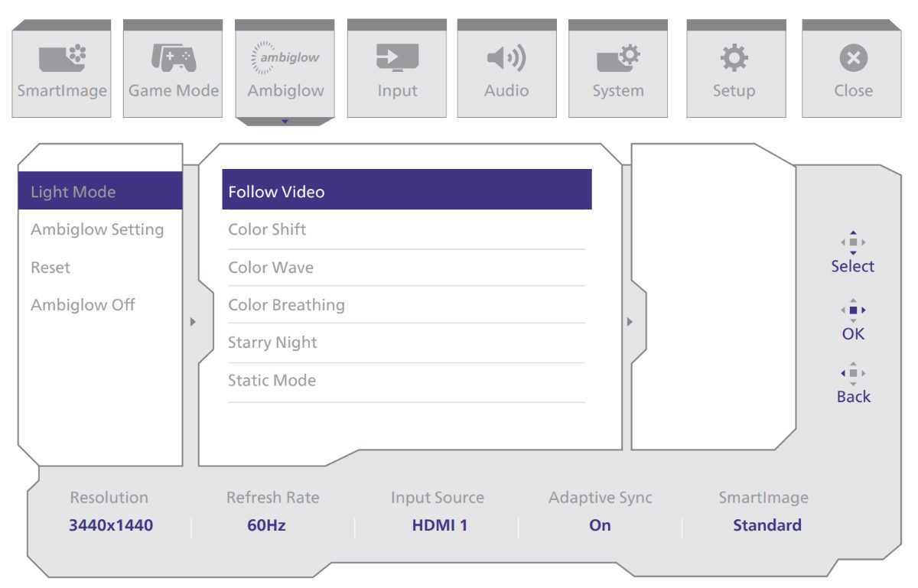Screen dimensions: 918x588
Task: Close the OSD menu
Action: pyautogui.click(x=853, y=69)
